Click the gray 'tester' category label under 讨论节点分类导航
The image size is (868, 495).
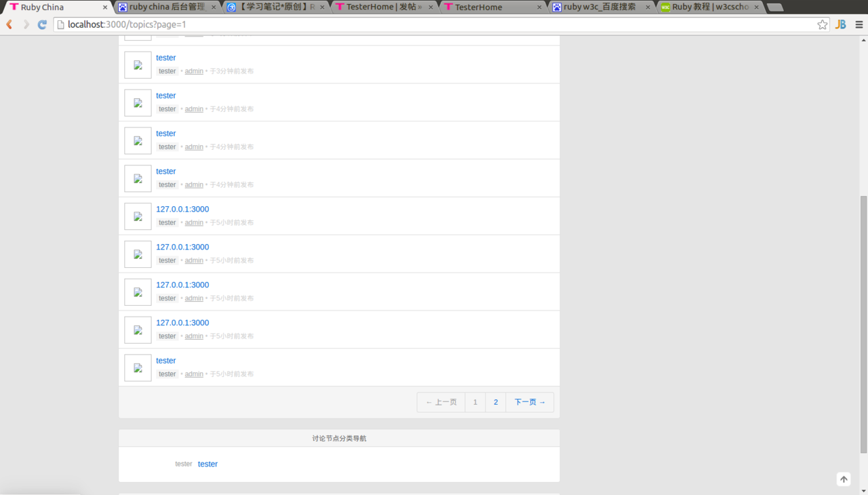[184, 464]
